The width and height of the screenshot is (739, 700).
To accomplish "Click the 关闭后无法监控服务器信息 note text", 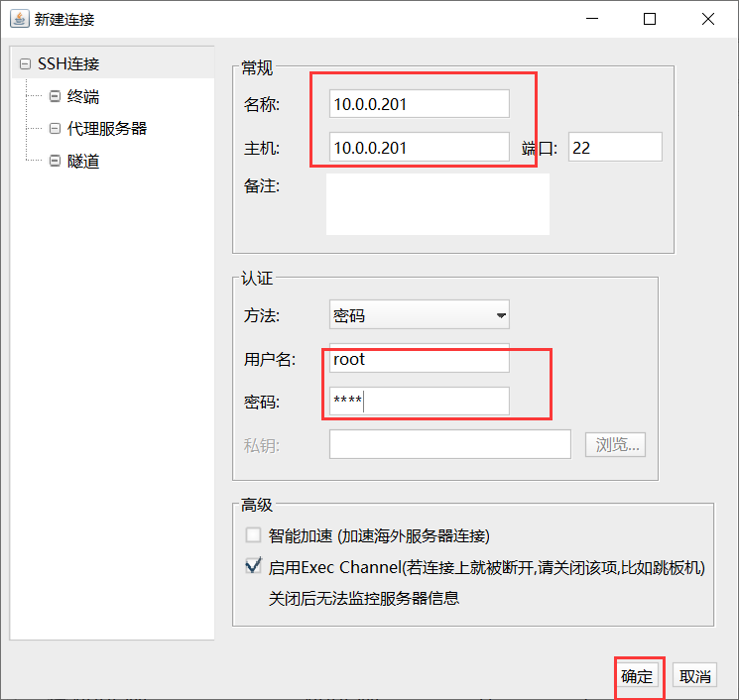I will click(364, 598).
